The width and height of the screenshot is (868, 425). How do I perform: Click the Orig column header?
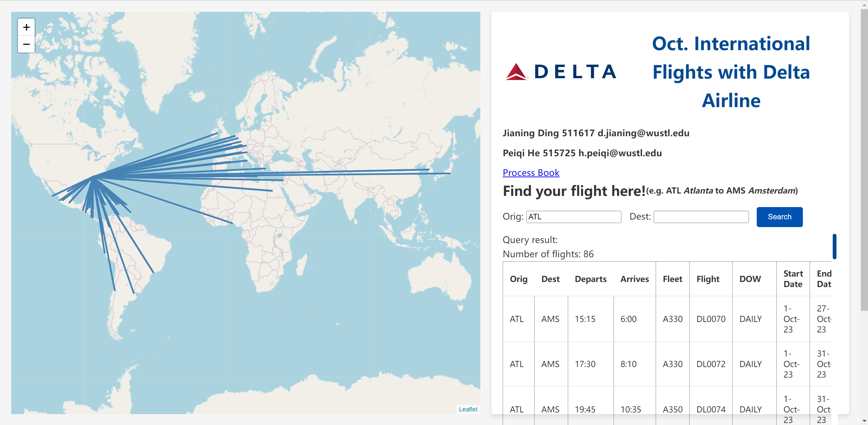tap(518, 279)
